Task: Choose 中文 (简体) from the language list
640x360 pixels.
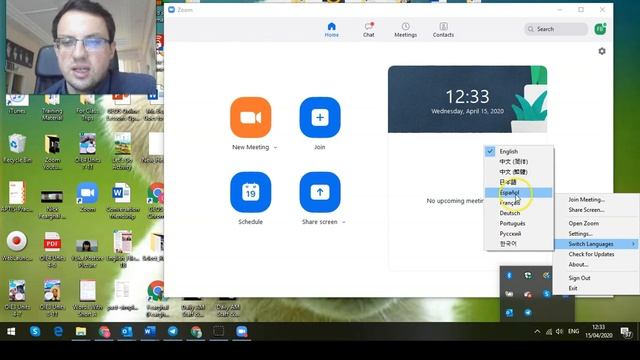Action: pos(519,162)
